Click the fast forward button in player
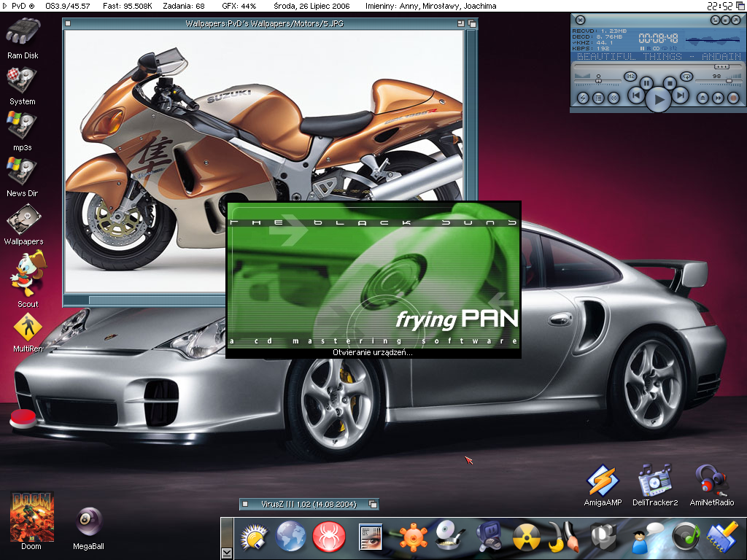This screenshot has height=560, width=747. [718, 98]
